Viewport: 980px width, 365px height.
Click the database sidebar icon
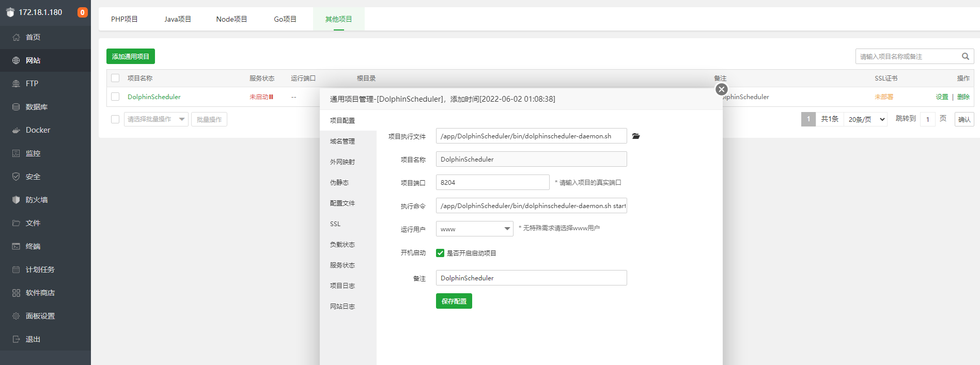click(16, 107)
